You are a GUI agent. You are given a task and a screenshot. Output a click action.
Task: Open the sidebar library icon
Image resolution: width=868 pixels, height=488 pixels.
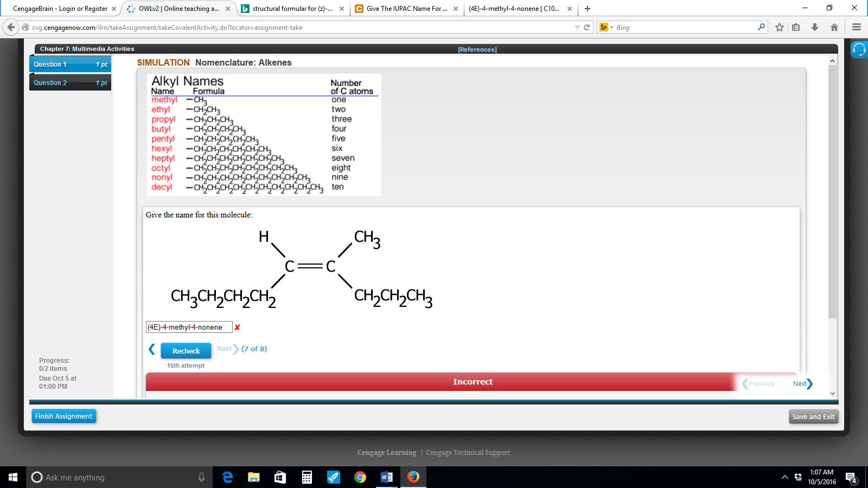(796, 26)
